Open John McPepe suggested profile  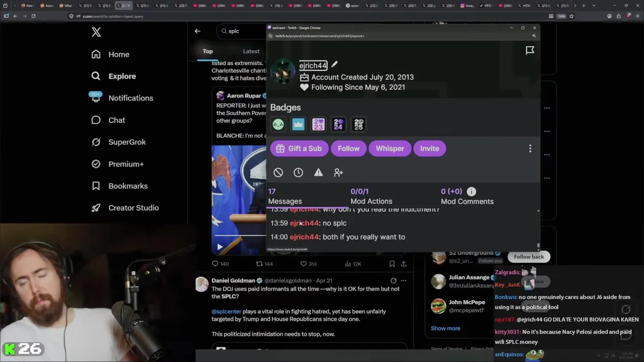467,302
